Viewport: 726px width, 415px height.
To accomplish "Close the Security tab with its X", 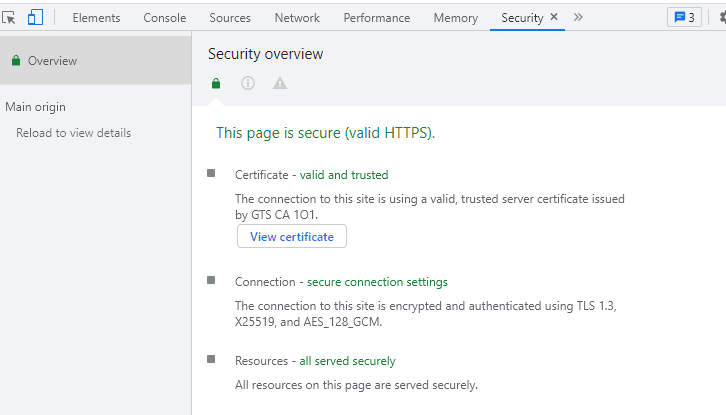I will 554,17.
